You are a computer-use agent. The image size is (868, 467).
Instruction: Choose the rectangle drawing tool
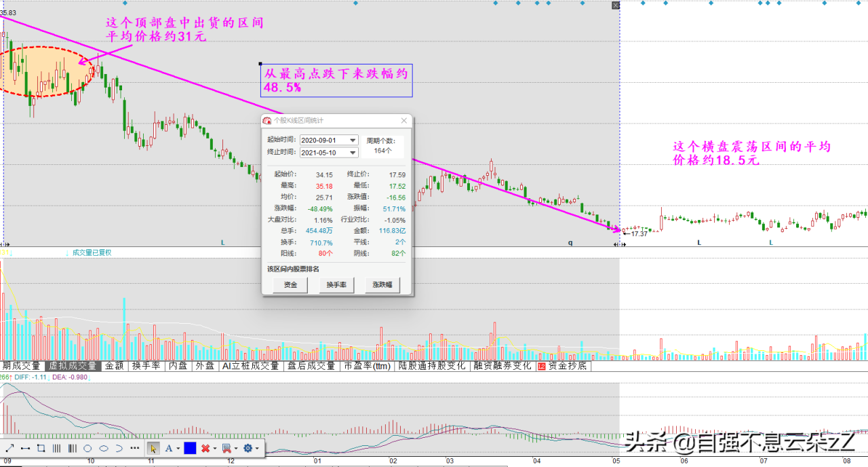click(x=41, y=448)
